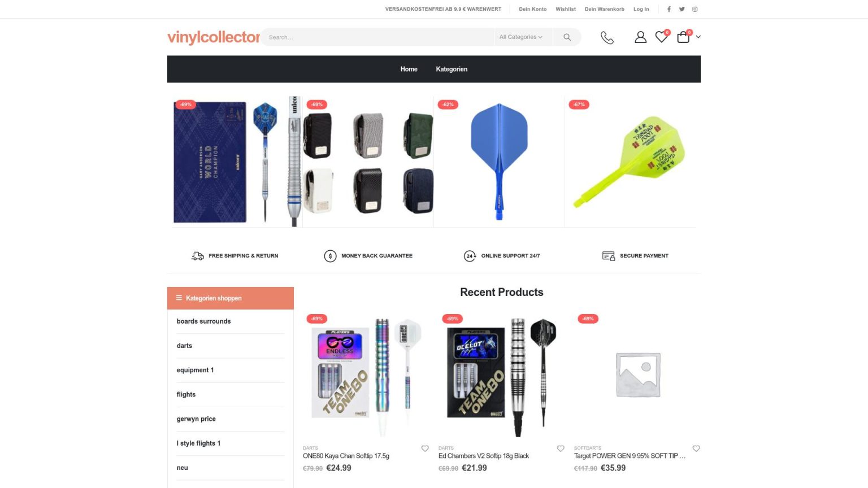Toggle wishlist heart for ONE80 Kaya Chan Softip
The image size is (868, 488).
click(425, 448)
